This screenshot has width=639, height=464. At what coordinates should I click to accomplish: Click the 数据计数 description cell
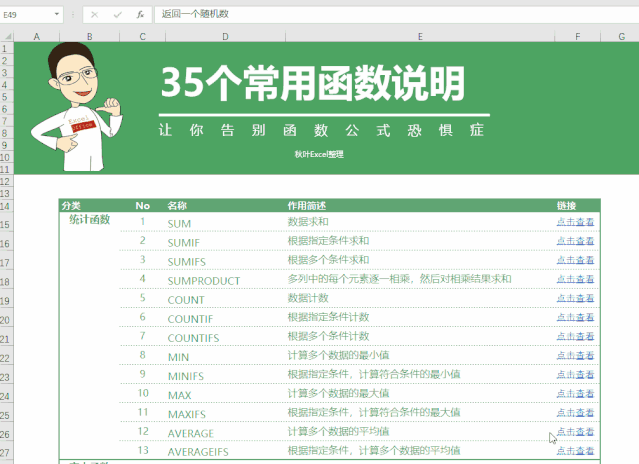click(308, 298)
